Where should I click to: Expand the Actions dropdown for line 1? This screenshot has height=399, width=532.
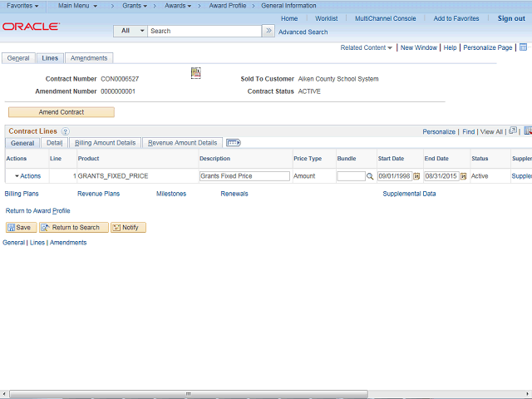pyautogui.click(x=27, y=176)
